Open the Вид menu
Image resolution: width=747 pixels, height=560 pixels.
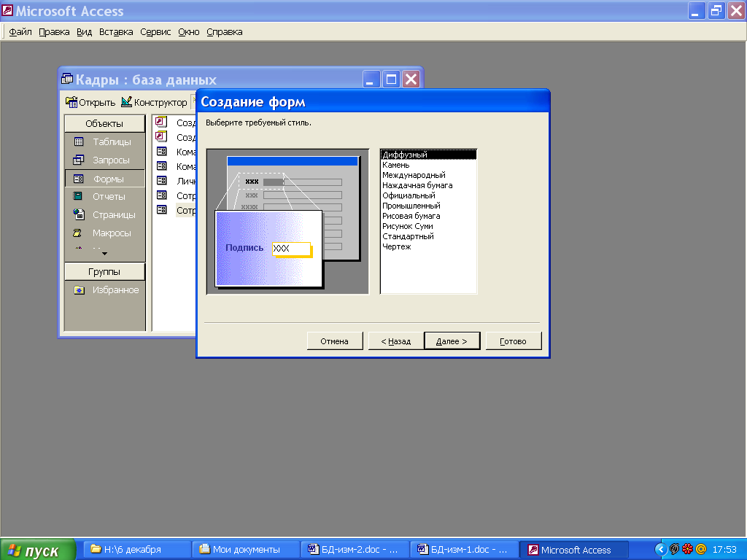click(85, 32)
